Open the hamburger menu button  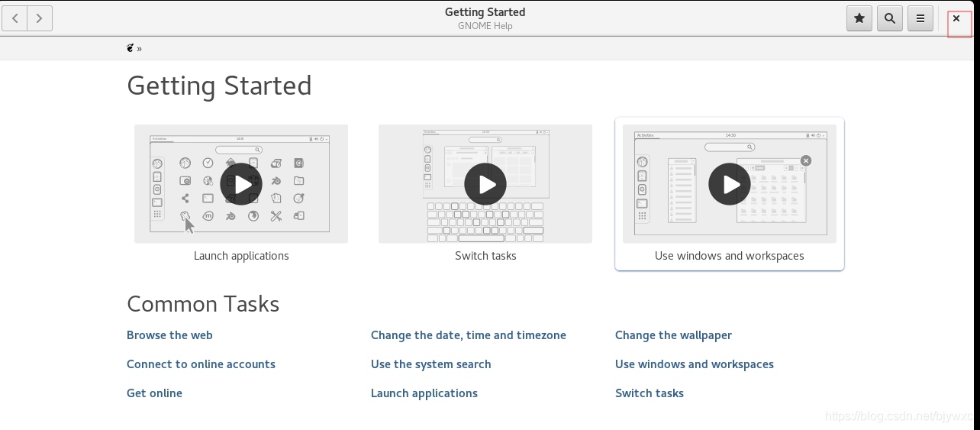920,18
